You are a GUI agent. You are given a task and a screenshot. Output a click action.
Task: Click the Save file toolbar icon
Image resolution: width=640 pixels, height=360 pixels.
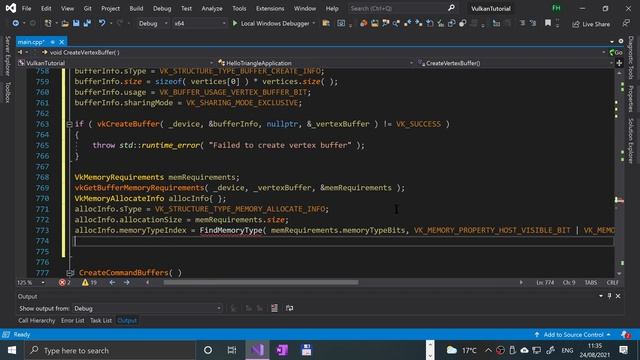click(x=76, y=23)
